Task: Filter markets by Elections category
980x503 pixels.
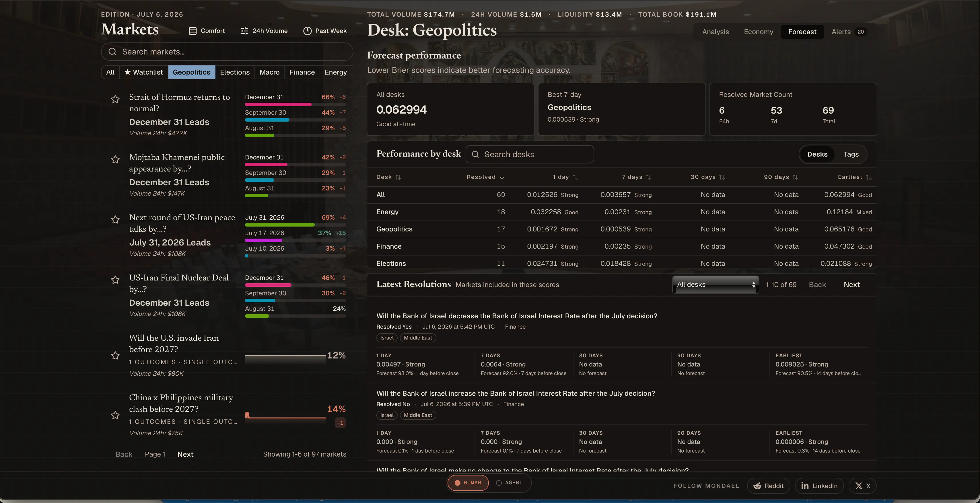Action: click(235, 72)
